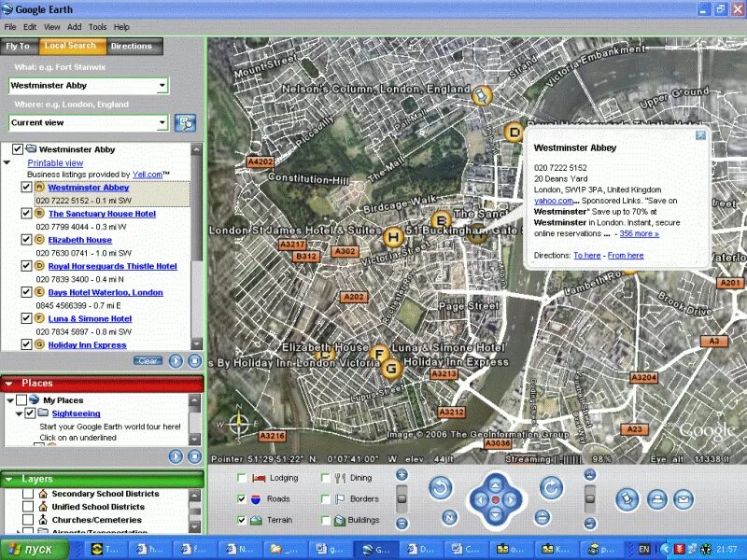
Task: Click the Nelson's Column pushpin placemark
Action: [481, 95]
